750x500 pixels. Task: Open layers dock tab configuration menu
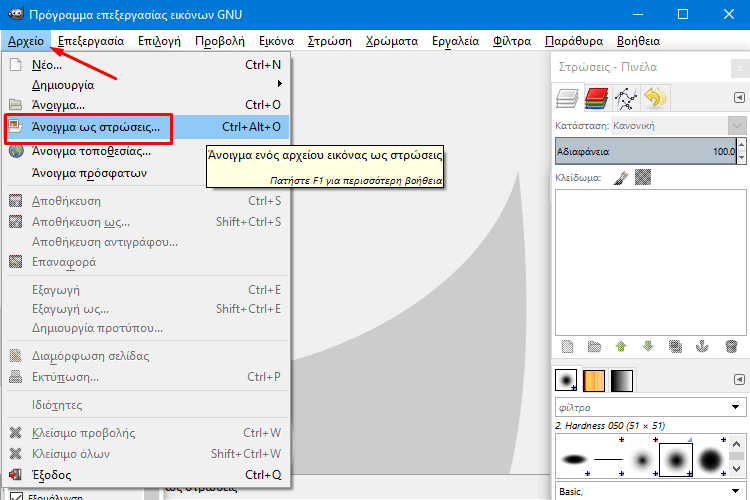tap(739, 98)
